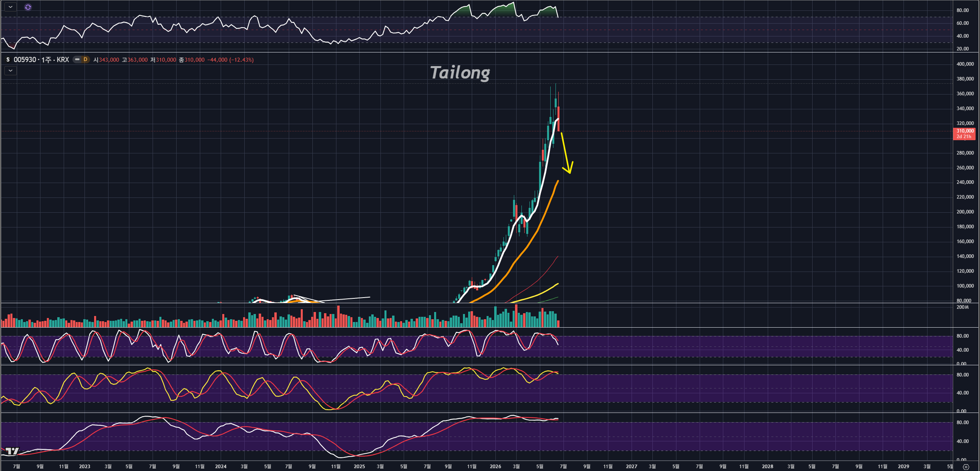Click the orange D badge in the legend
980x471 pixels.
tap(85, 60)
